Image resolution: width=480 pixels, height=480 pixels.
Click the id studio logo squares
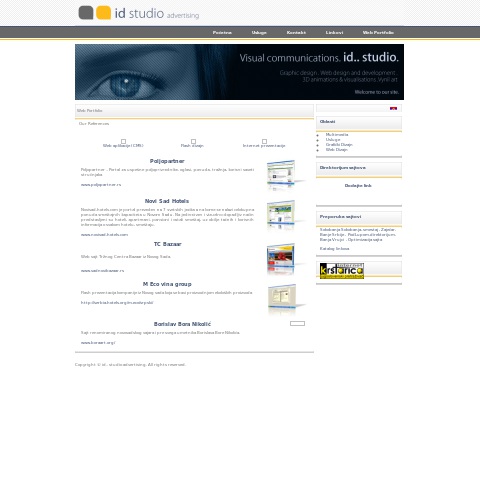(x=95, y=13)
